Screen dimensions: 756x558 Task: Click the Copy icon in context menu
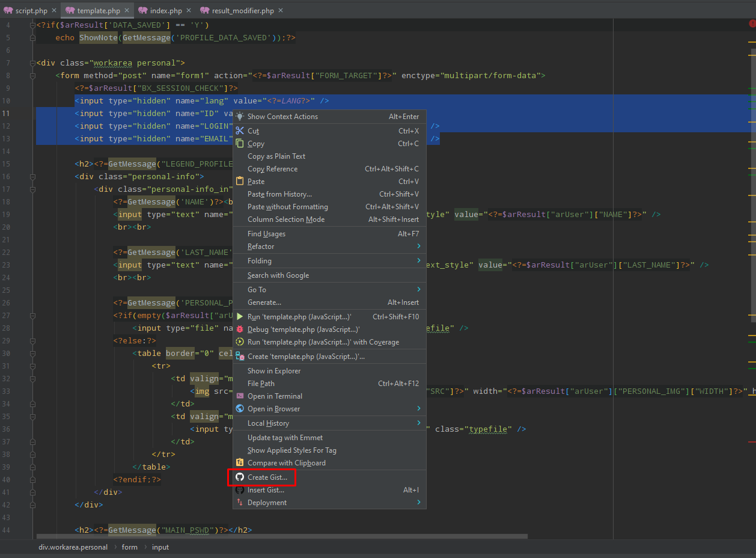click(240, 144)
